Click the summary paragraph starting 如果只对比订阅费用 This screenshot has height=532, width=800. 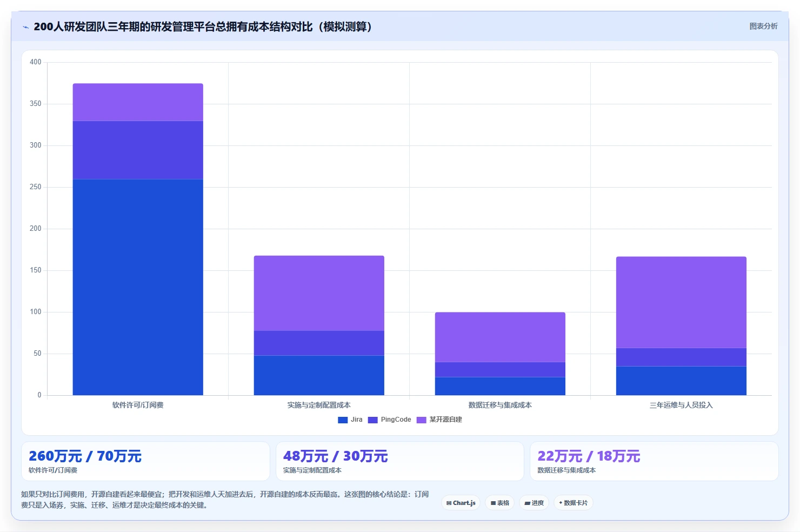225,500
